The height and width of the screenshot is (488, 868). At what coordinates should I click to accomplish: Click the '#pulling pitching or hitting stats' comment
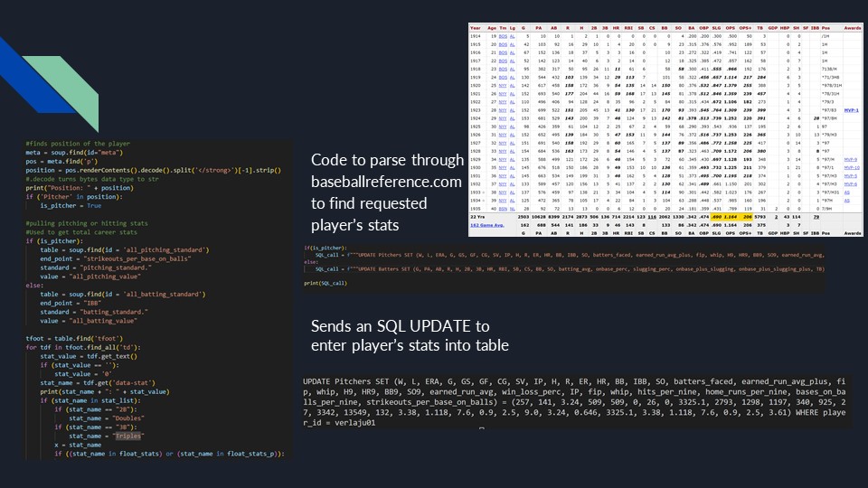click(x=87, y=223)
